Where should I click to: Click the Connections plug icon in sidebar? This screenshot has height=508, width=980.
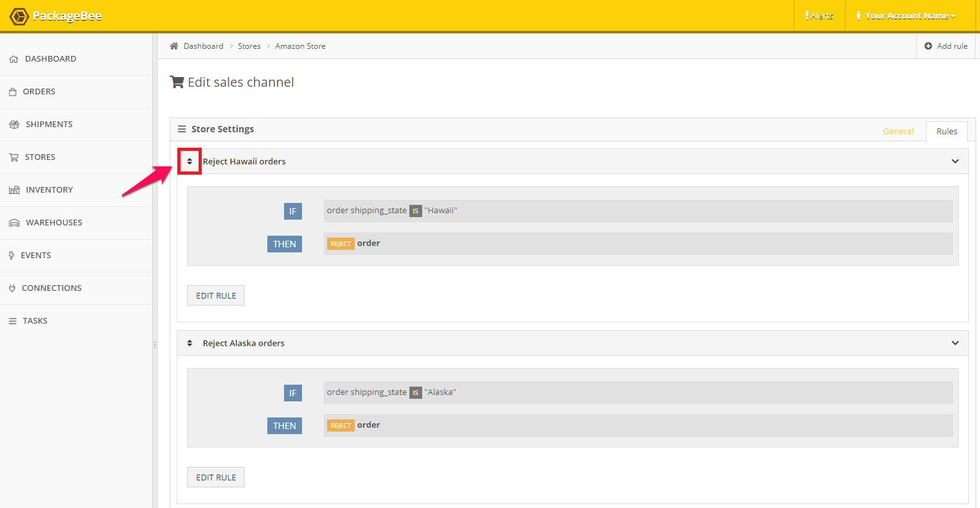(x=12, y=288)
